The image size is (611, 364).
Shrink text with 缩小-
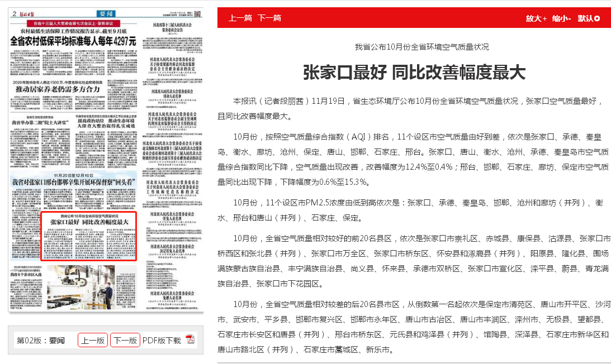[561, 18]
